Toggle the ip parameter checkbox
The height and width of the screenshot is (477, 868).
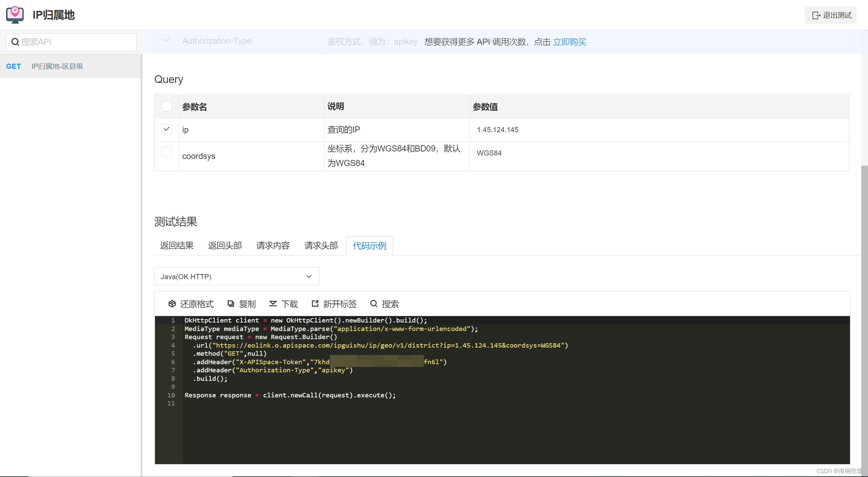(x=167, y=129)
